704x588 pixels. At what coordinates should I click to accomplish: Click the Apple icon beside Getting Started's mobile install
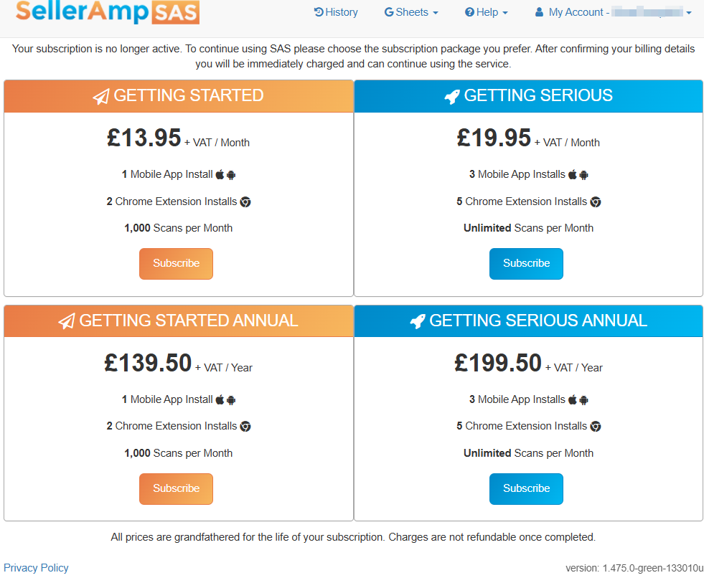pos(220,174)
